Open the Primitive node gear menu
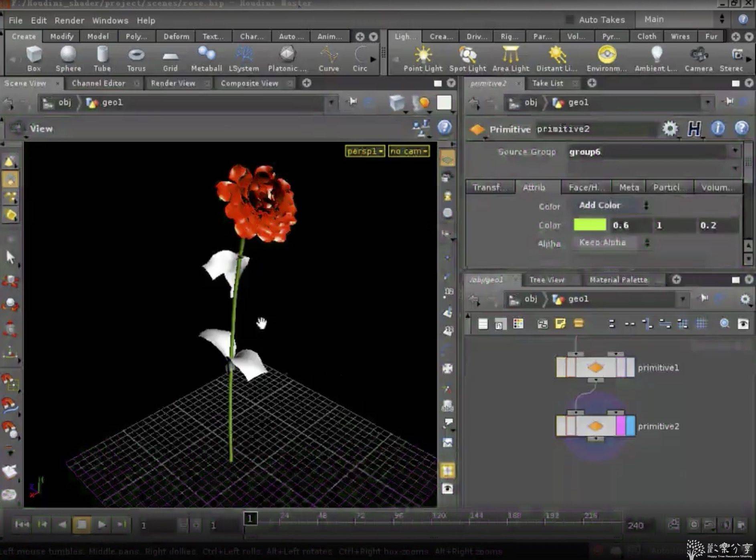 [670, 129]
